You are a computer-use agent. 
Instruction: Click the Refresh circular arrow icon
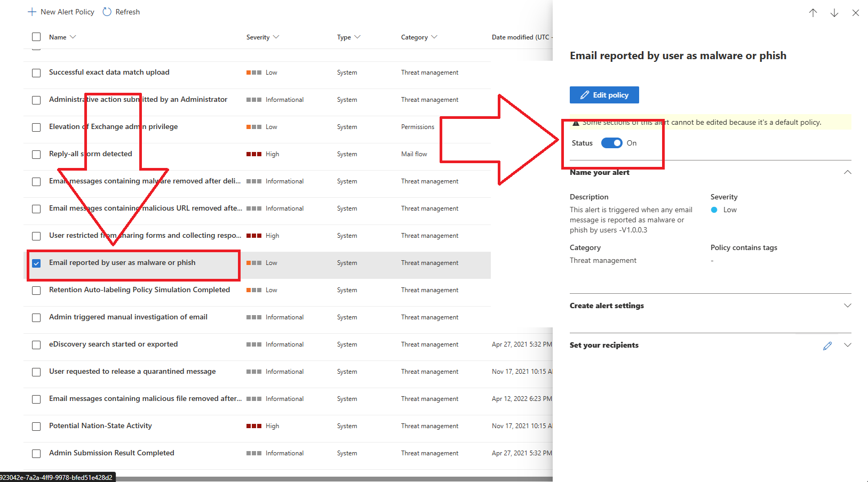click(x=107, y=12)
